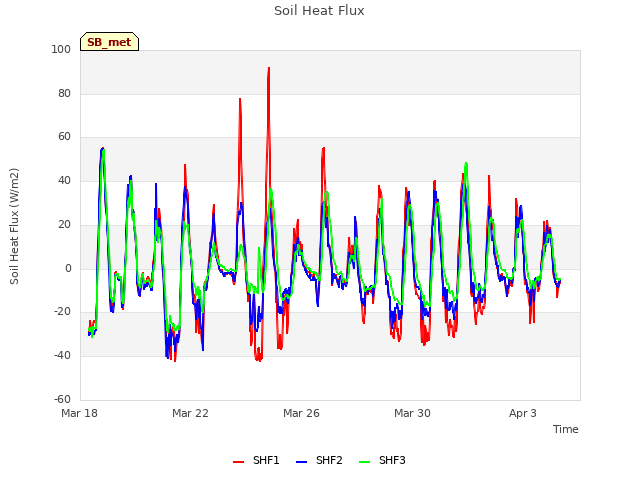This screenshot has height=480, width=640.
Task: Click the SB_met label badge
Action: pos(109,42)
